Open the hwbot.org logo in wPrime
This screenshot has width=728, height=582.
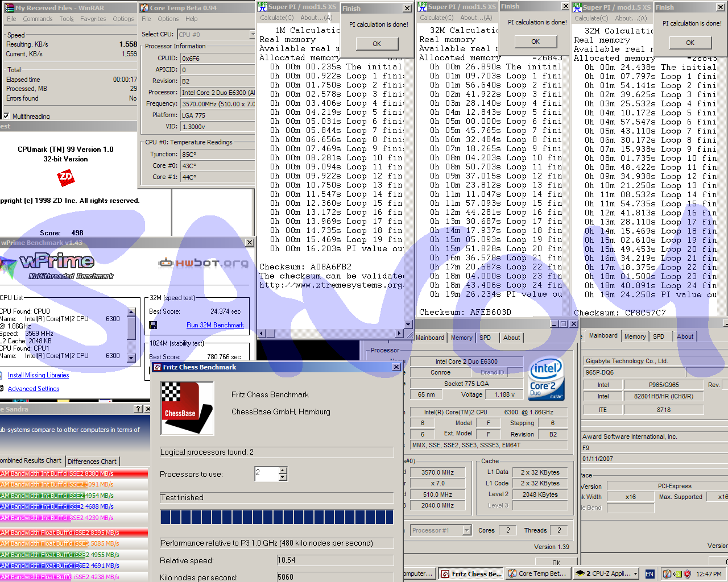[x=204, y=263]
